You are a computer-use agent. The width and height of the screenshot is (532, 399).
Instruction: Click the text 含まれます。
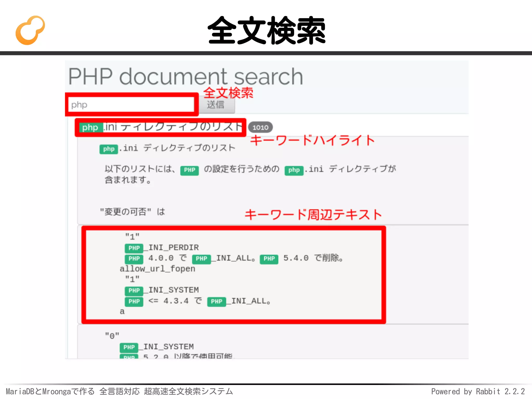click(128, 180)
